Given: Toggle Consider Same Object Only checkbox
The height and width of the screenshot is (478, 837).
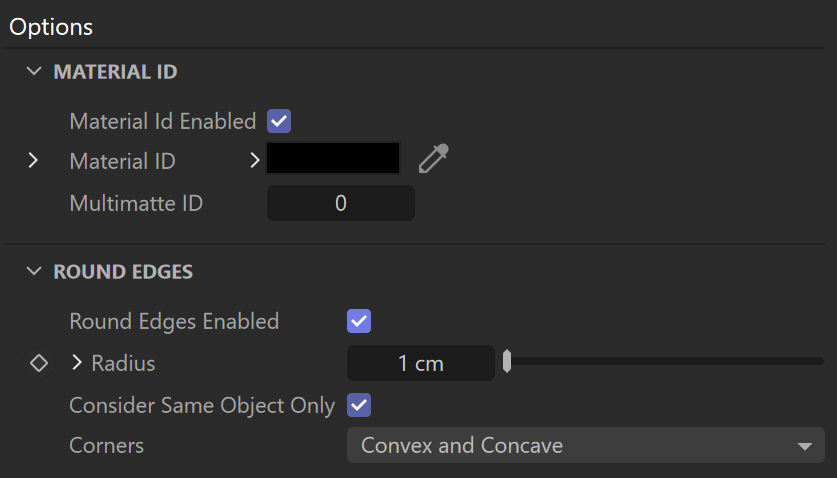Looking at the screenshot, I should click(x=359, y=405).
